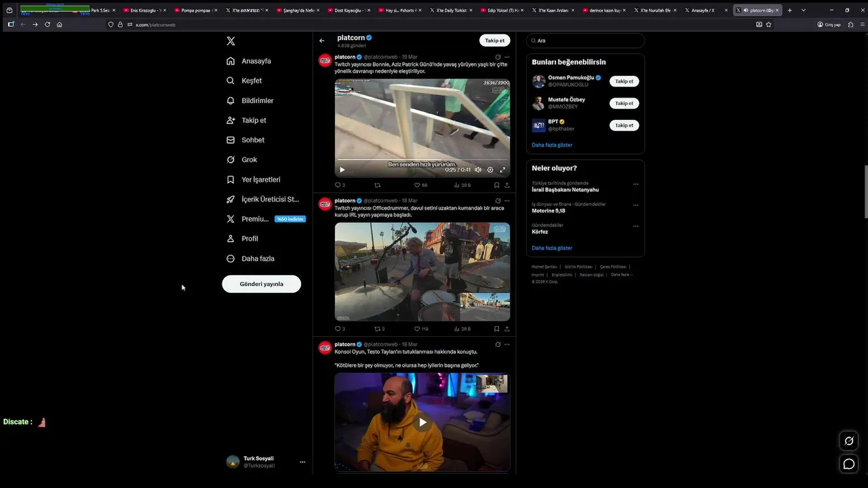Open Osman Pamukoğlu's profile avatar
868x488 pixels.
[x=538, y=81]
